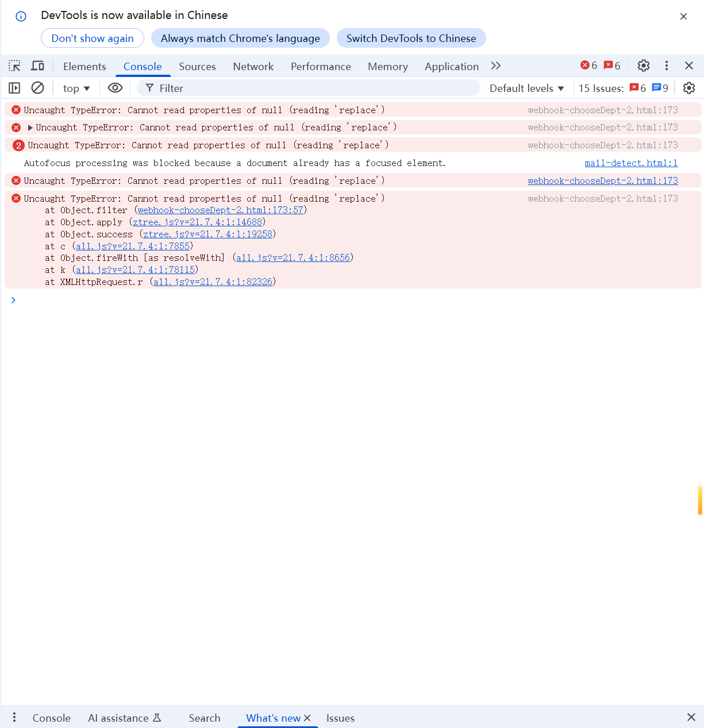Click Always match Chrome's language

tap(240, 38)
